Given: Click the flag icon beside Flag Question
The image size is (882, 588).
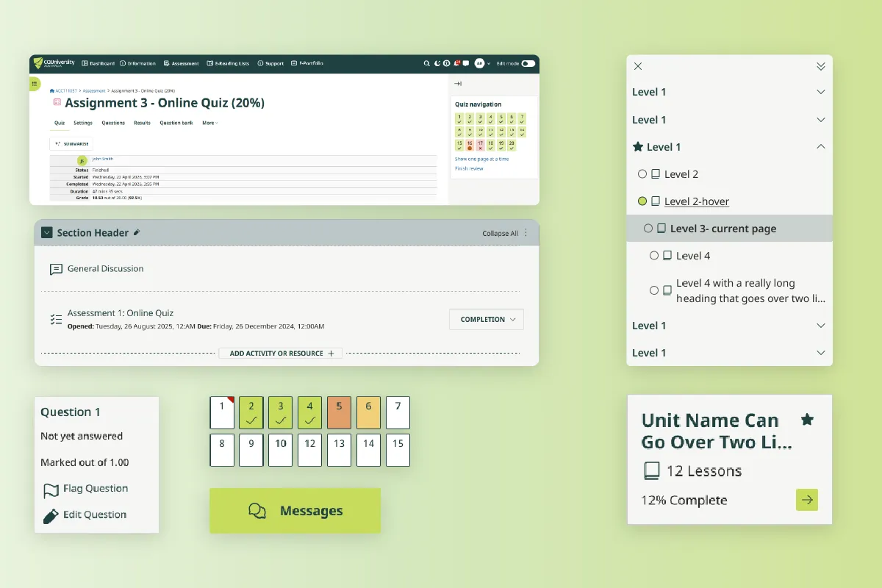Looking at the screenshot, I should pos(51,490).
